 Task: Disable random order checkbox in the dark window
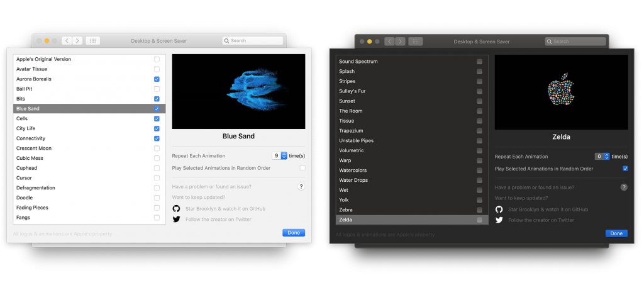pyautogui.click(x=626, y=169)
